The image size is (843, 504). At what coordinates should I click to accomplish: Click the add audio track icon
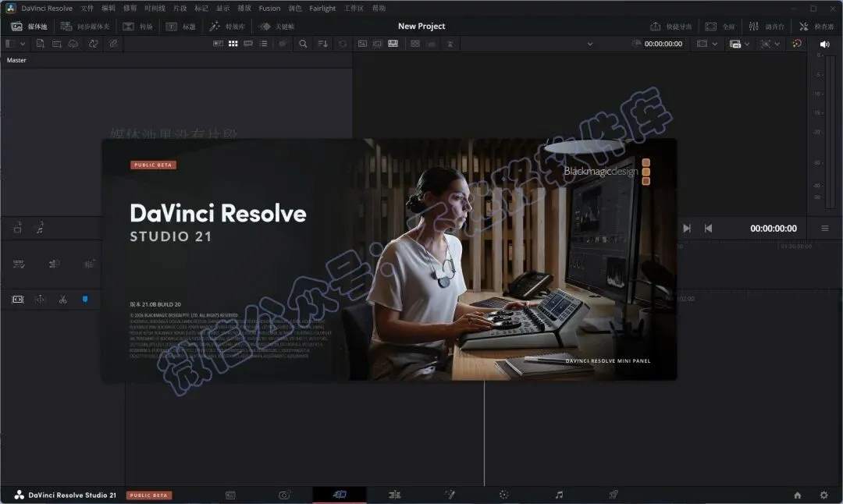[x=40, y=228]
